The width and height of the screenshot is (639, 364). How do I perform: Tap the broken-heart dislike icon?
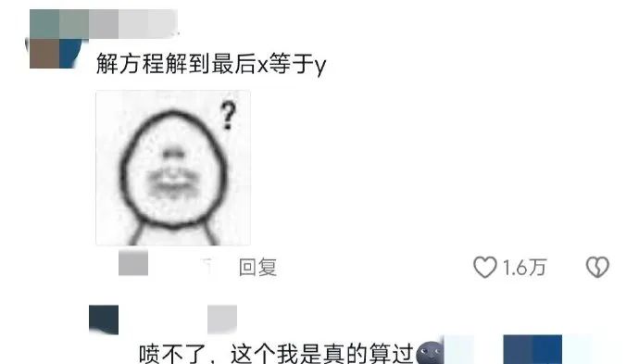[597, 268]
